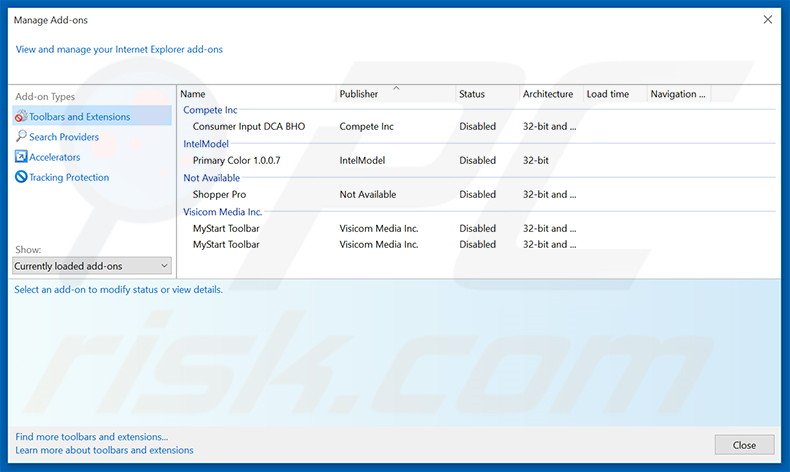Click Not Available publisher cell of Shopper Pro
This screenshot has height=472, width=790.
(x=367, y=194)
